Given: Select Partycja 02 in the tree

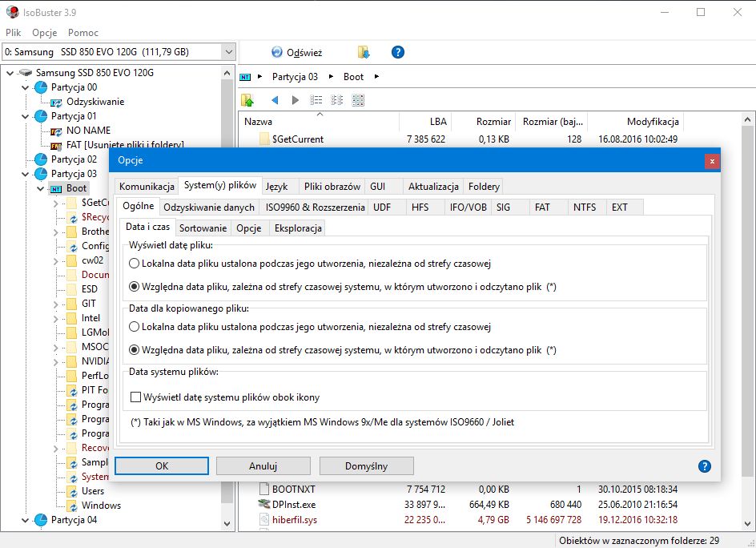Looking at the screenshot, I should tap(74, 159).
